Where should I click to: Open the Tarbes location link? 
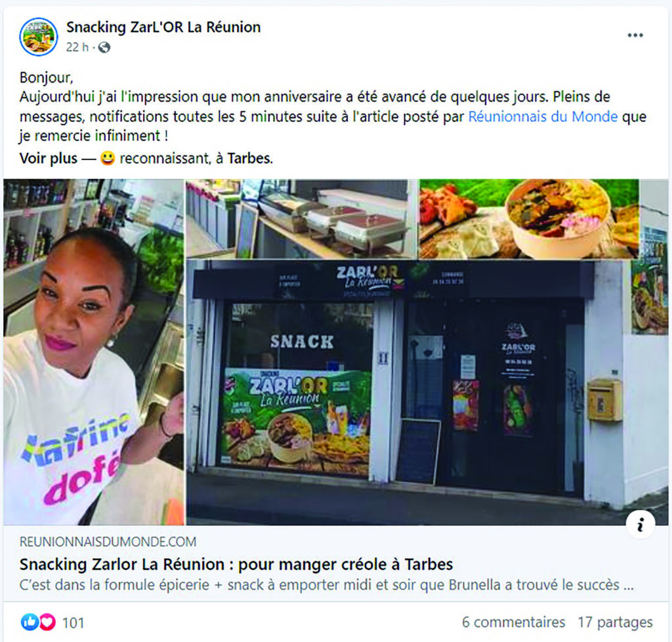(249, 159)
